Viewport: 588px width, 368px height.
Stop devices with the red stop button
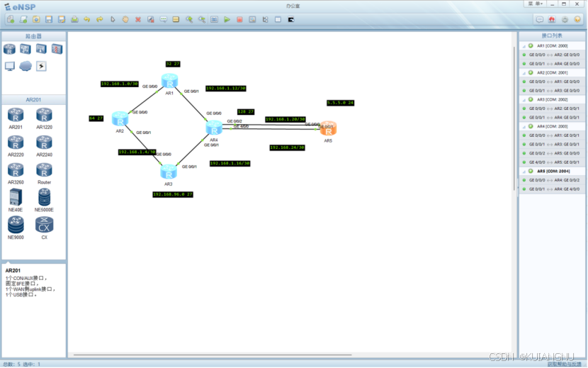(x=239, y=20)
